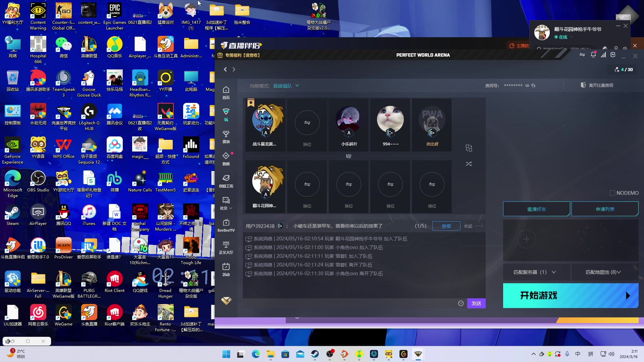
Task: Open the Steam desktop icon
Action: 13,215
